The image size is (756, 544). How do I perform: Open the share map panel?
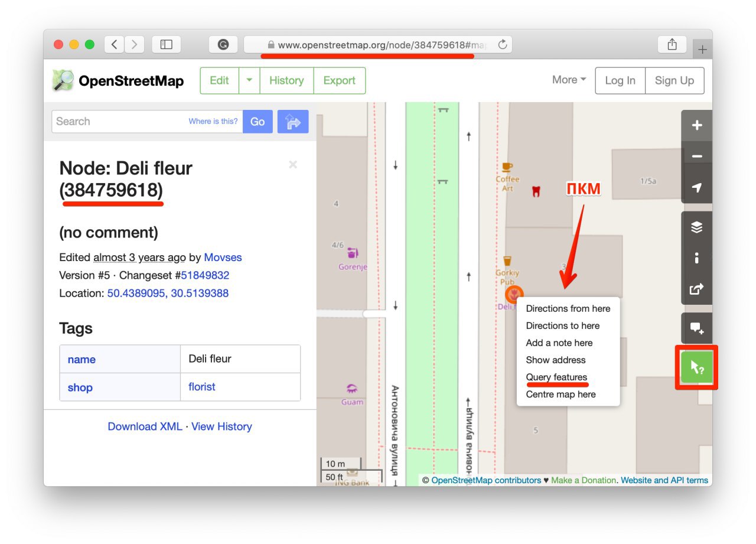697,289
